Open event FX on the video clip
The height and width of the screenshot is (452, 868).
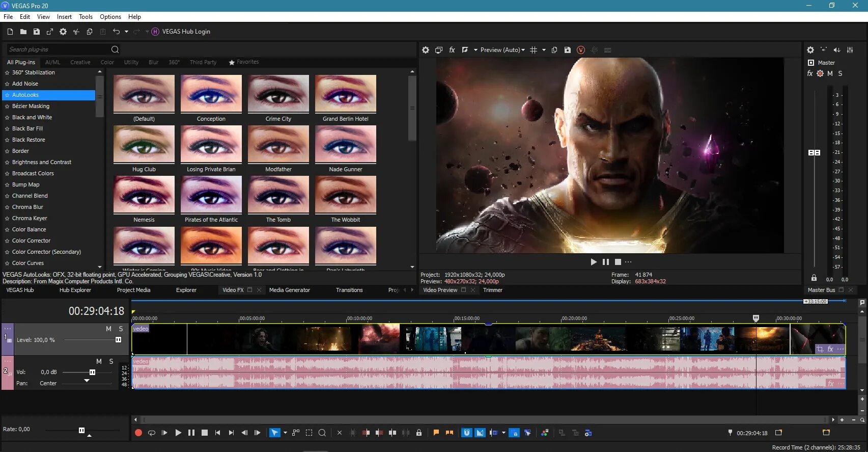(x=830, y=349)
